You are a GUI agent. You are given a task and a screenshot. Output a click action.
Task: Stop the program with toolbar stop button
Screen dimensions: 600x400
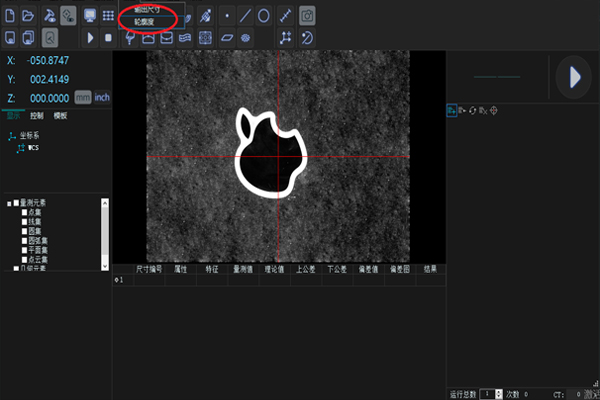click(x=108, y=38)
